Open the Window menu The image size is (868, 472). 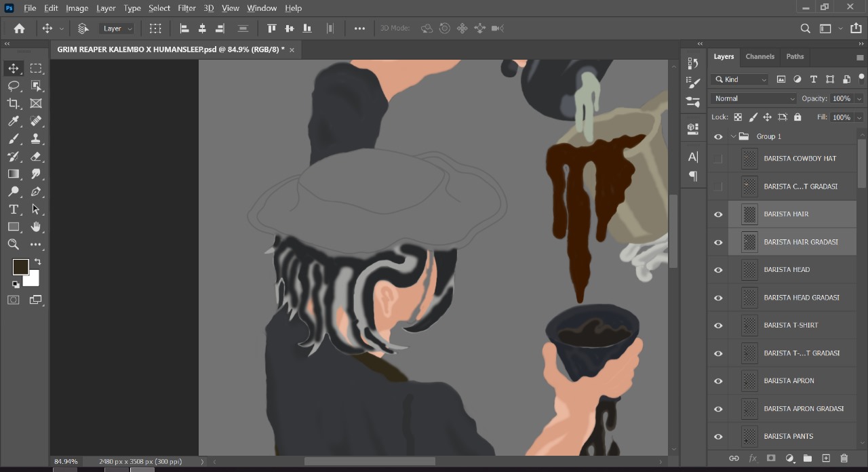(262, 8)
